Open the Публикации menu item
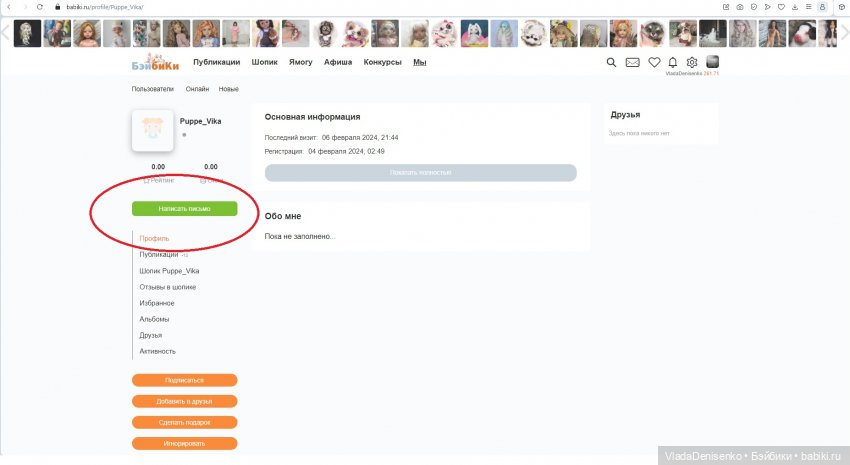 (216, 62)
